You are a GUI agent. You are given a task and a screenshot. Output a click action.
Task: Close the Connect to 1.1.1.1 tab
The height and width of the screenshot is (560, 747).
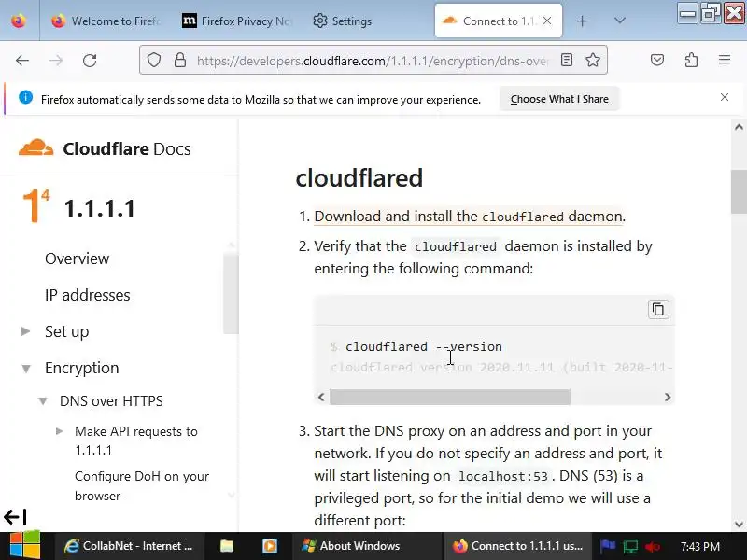(547, 21)
